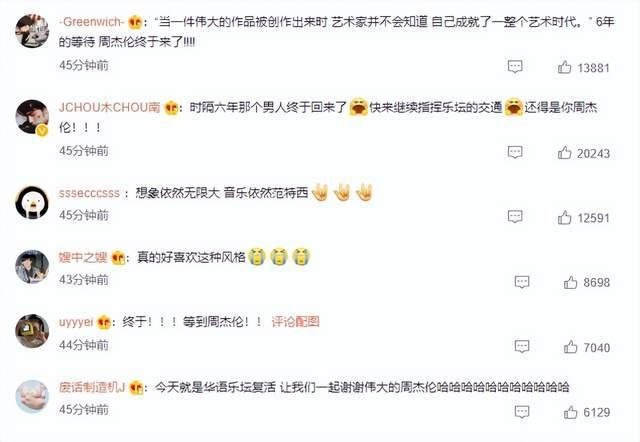Click uyyyei username link
This screenshot has height=442, width=640.
[x=76, y=322]
